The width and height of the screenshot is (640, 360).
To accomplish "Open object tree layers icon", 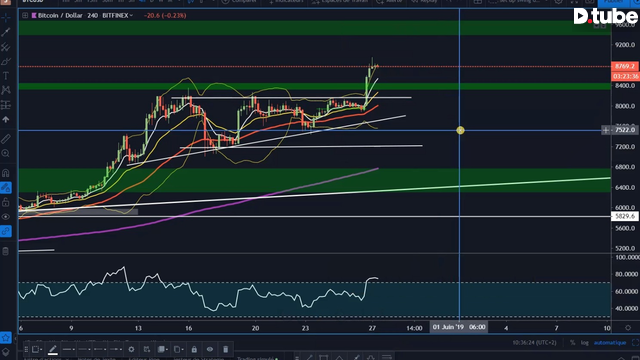I will point(6,352).
